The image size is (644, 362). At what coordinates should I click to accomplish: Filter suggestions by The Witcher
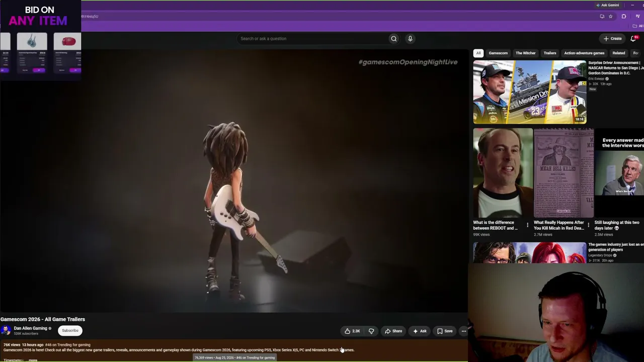coord(526,53)
